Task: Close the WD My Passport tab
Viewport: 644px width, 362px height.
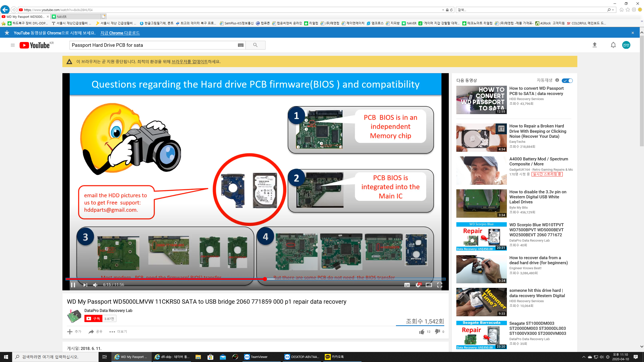Action: coord(48,17)
